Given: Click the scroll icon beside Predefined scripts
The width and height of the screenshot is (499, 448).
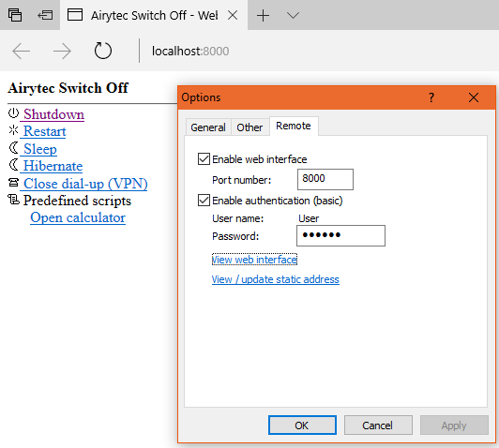Looking at the screenshot, I should tap(13, 200).
